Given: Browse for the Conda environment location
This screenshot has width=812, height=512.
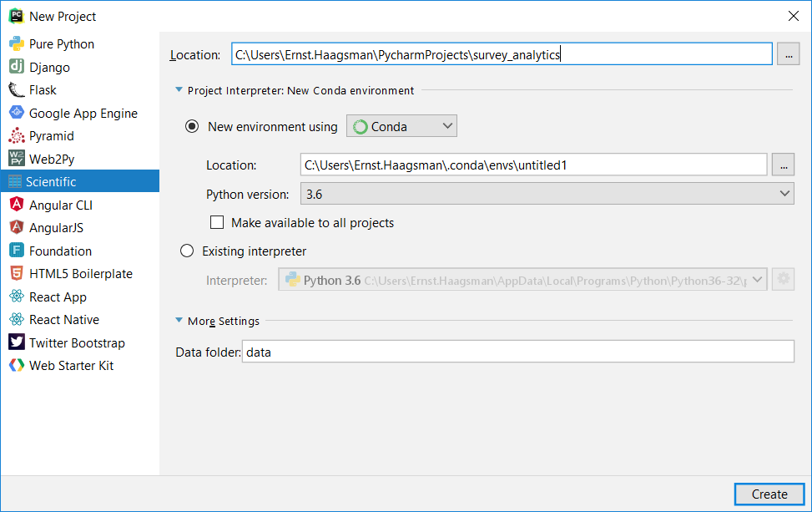Looking at the screenshot, I should pos(783,165).
